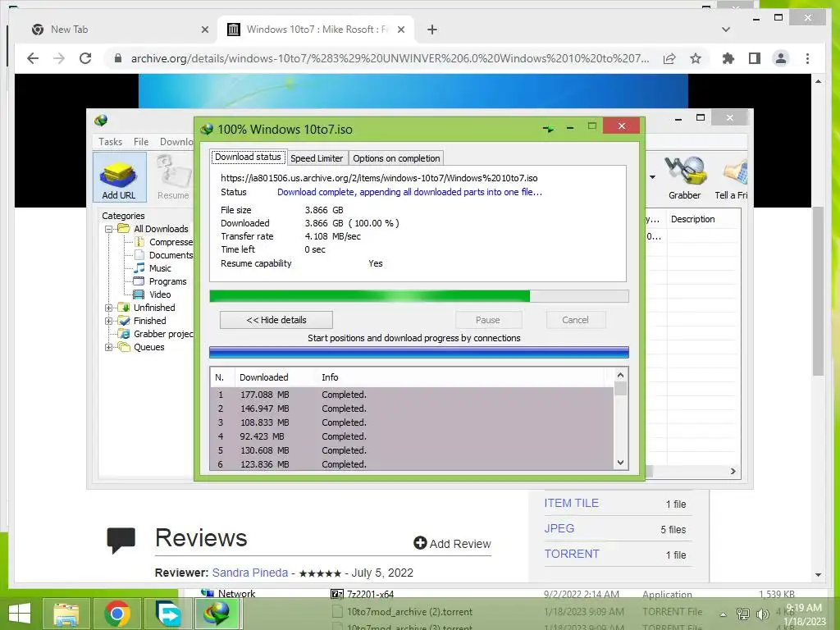This screenshot has height=630, width=840.
Task: Open the TORRENT download option
Action: click(x=572, y=554)
